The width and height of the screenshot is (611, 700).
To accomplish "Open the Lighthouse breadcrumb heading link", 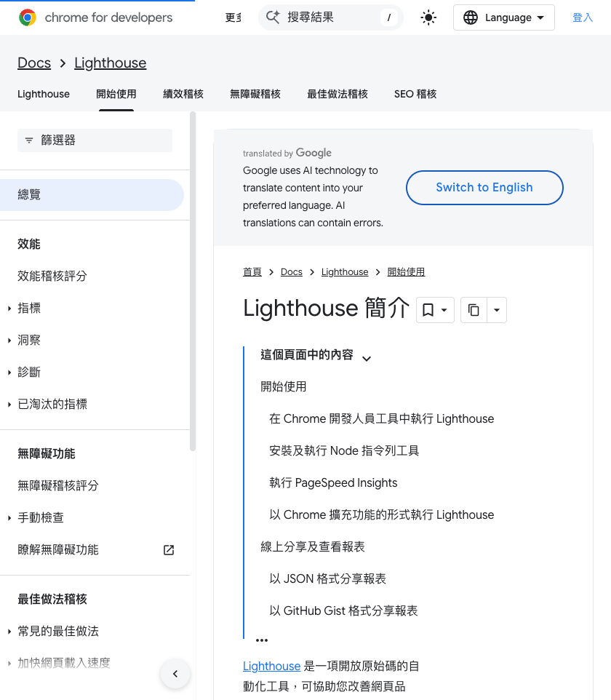I will [111, 63].
